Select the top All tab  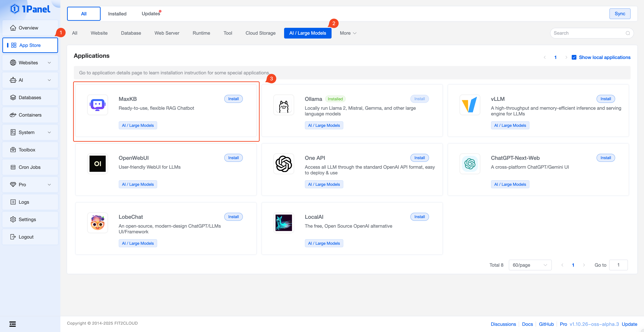point(84,14)
